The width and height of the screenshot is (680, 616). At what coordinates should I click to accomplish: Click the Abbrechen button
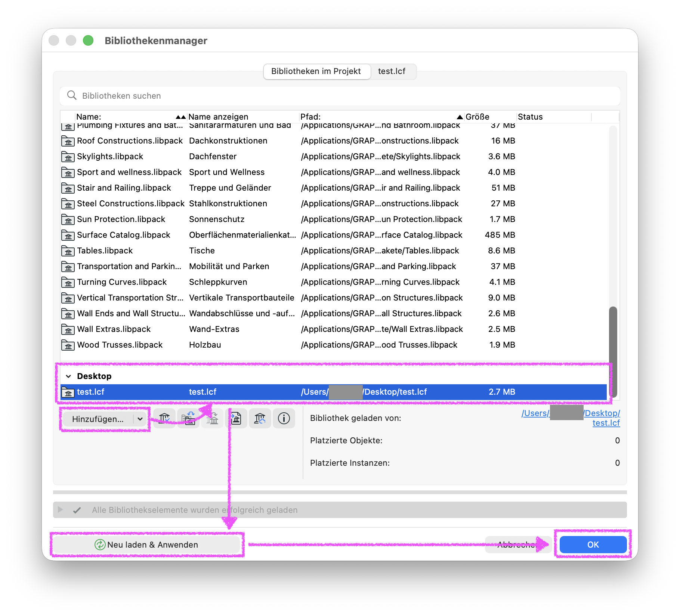518,545
